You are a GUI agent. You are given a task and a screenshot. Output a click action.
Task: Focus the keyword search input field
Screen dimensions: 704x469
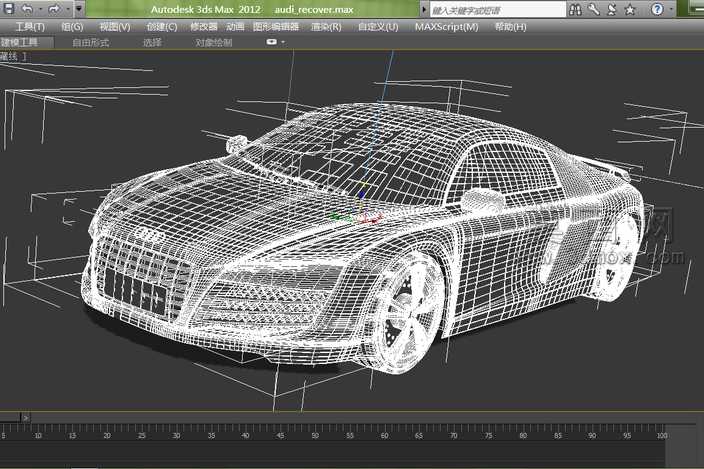(497, 9)
